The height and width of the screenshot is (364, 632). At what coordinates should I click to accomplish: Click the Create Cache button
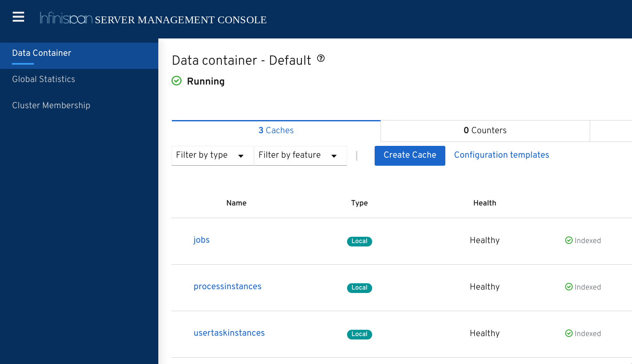tap(409, 156)
